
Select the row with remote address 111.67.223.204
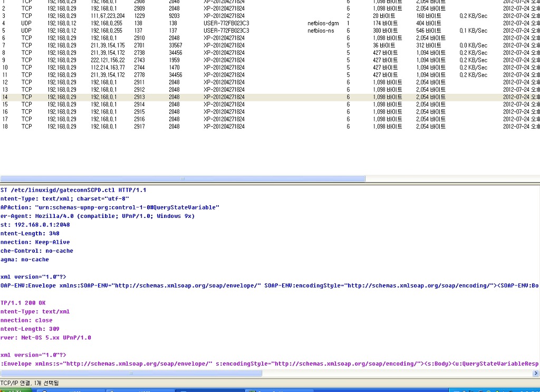point(108,16)
